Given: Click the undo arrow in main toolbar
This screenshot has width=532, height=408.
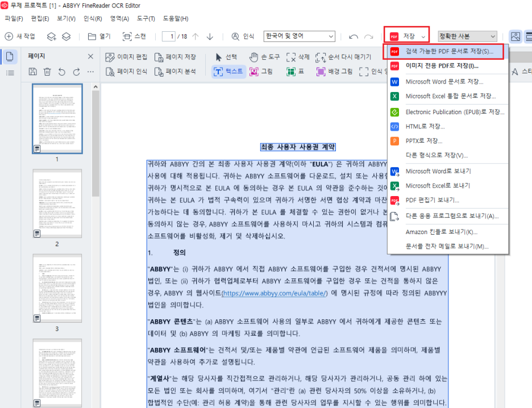Looking at the screenshot, I should 354,36.
